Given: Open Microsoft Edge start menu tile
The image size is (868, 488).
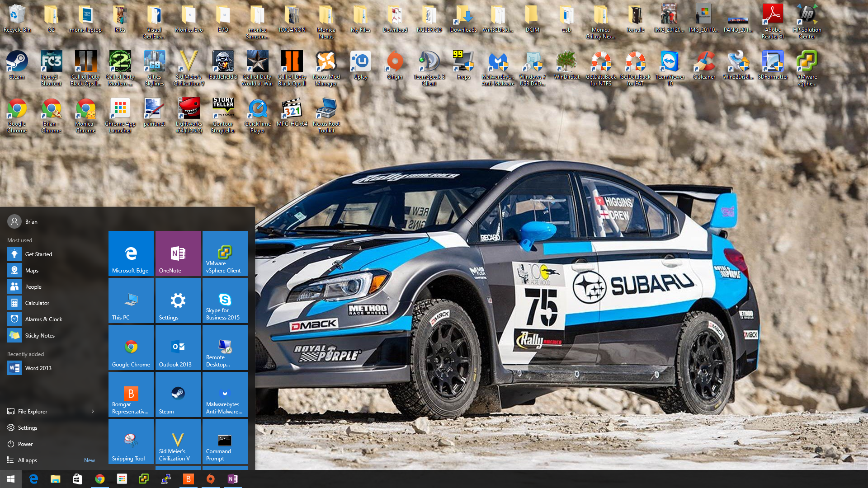Looking at the screenshot, I should point(131,253).
